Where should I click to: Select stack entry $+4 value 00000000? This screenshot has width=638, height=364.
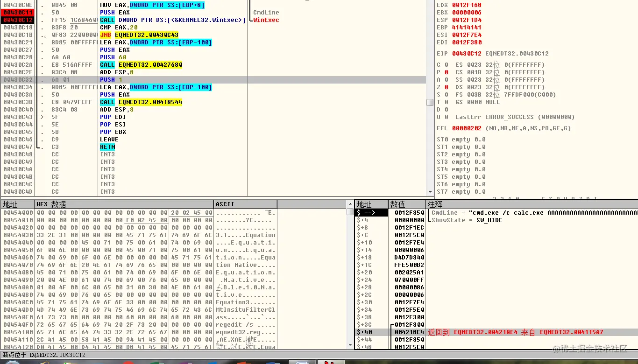point(390,220)
